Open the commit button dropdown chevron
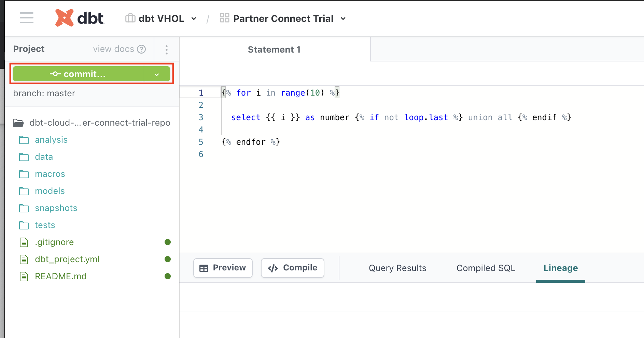 tap(157, 74)
